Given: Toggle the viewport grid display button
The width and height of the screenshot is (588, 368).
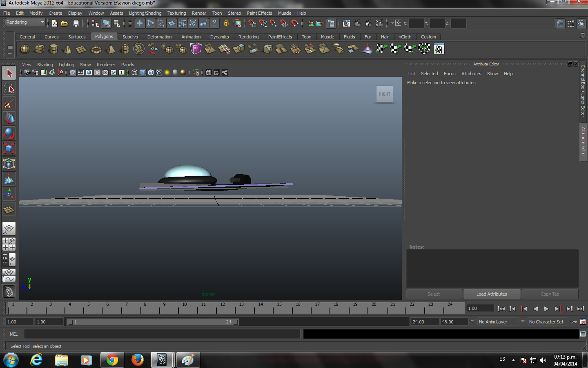Looking at the screenshot, I should (x=73, y=72).
